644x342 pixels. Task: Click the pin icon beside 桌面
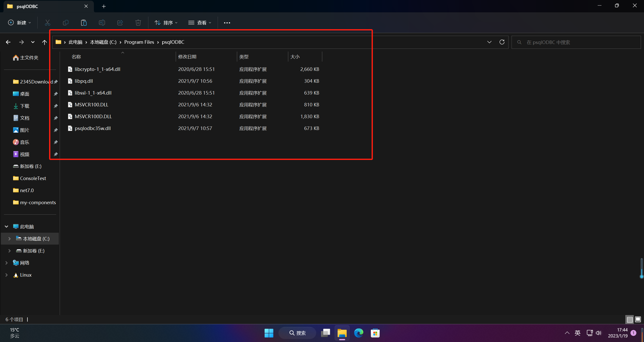click(56, 94)
